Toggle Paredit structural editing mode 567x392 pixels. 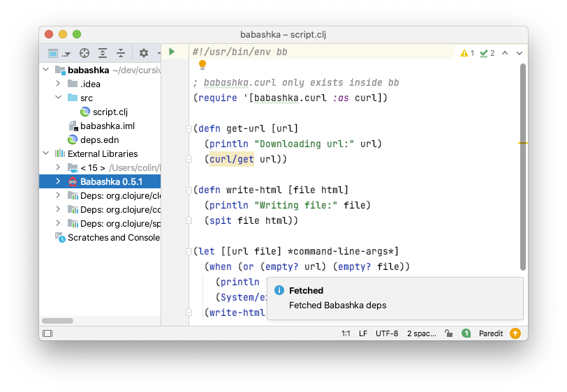pos(491,333)
